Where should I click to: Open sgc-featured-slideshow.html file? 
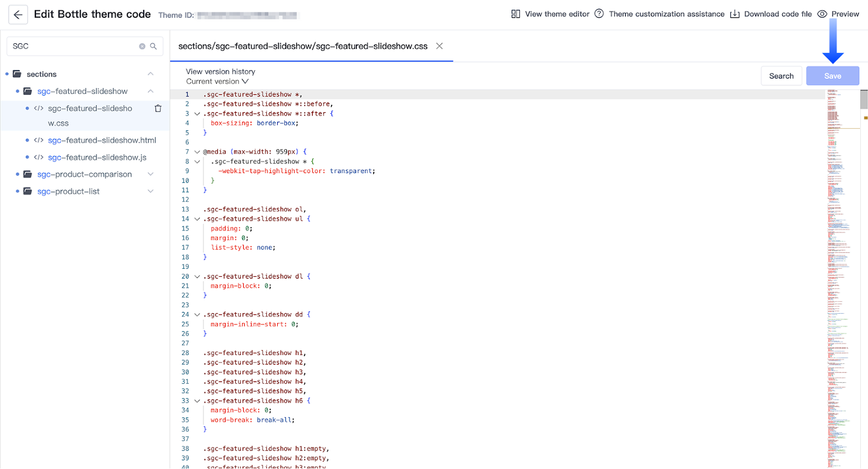pyautogui.click(x=102, y=140)
